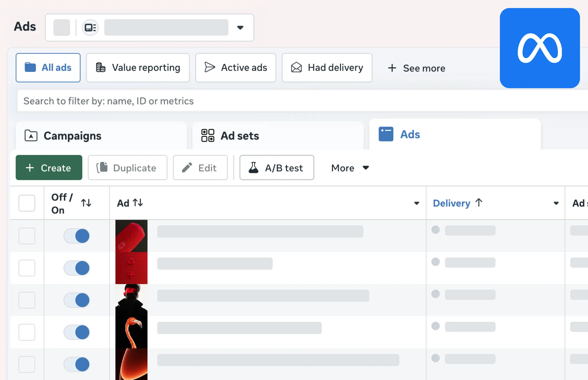This screenshot has height=380, width=588.
Task: Open the Meta logo tile
Action: (540, 48)
